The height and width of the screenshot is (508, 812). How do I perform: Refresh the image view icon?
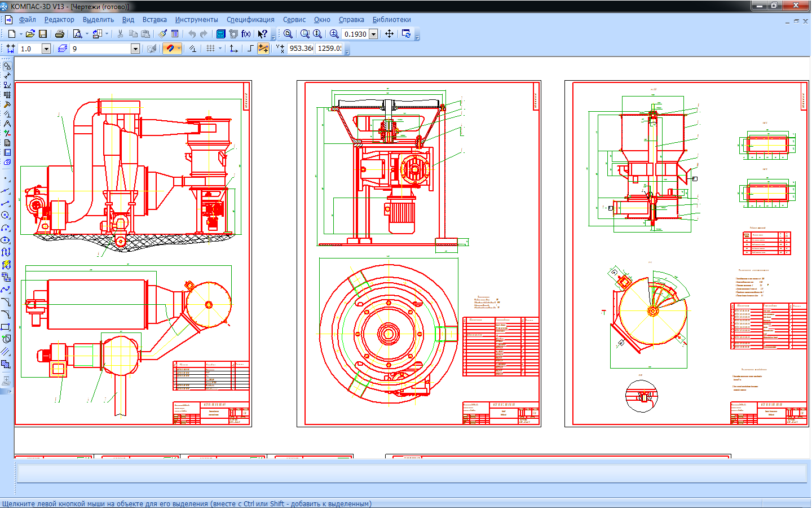406,34
